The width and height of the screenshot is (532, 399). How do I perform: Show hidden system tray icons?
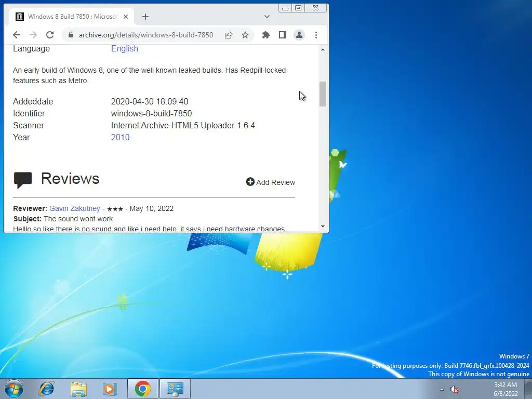[442, 389]
